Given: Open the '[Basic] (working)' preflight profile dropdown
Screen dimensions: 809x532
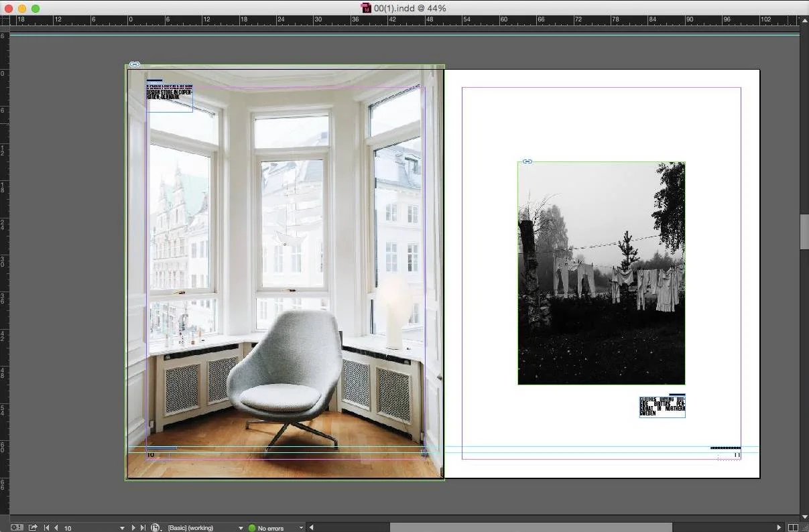Looking at the screenshot, I should pyautogui.click(x=241, y=528).
